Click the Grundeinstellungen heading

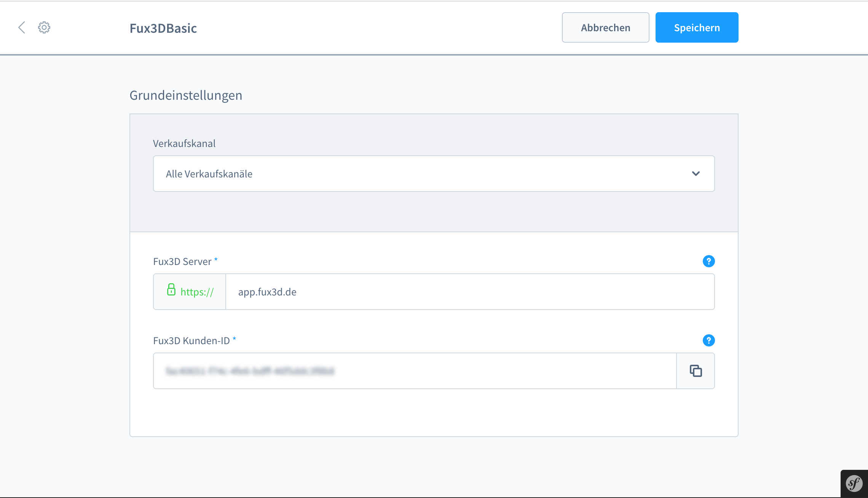pos(186,95)
